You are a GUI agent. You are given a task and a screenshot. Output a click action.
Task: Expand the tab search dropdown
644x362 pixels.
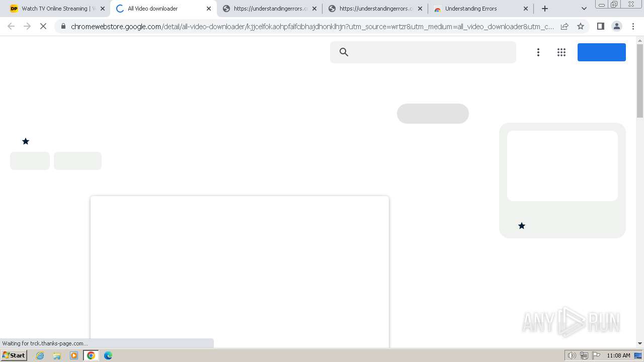click(x=584, y=9)
